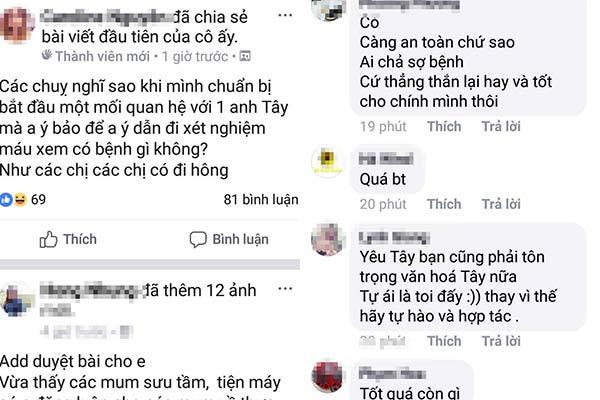Open the three-dot menu on 12 ảnh post
This screenshot has width=600, height=400.
(285, 289)
